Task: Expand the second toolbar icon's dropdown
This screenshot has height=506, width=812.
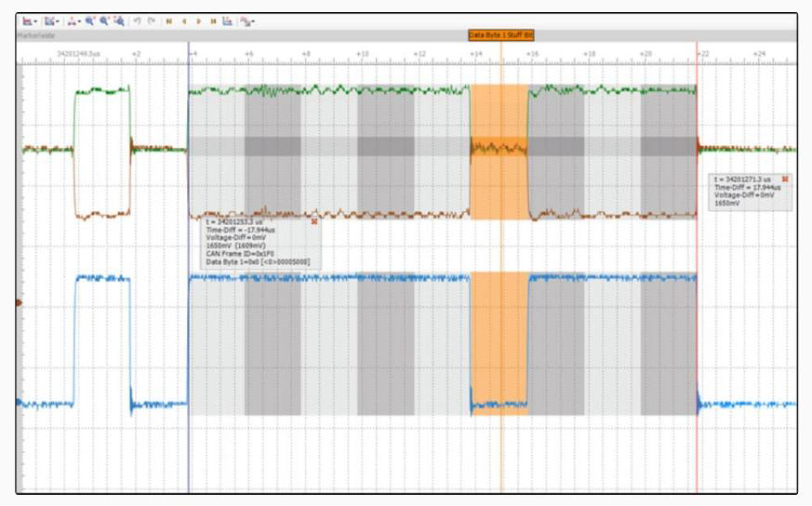Action: pyautogui.click(x=58, y=22)
